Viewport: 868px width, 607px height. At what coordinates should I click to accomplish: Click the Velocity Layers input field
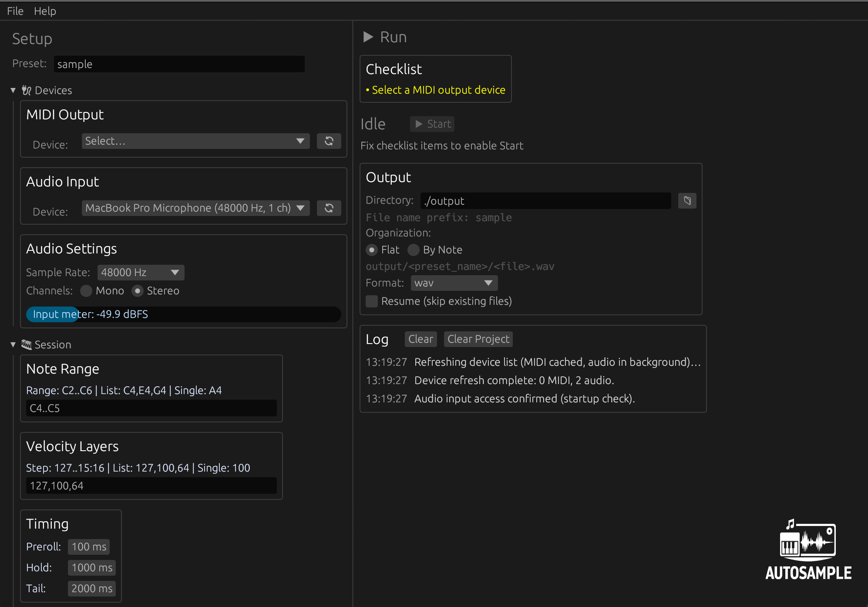point(151,486)
